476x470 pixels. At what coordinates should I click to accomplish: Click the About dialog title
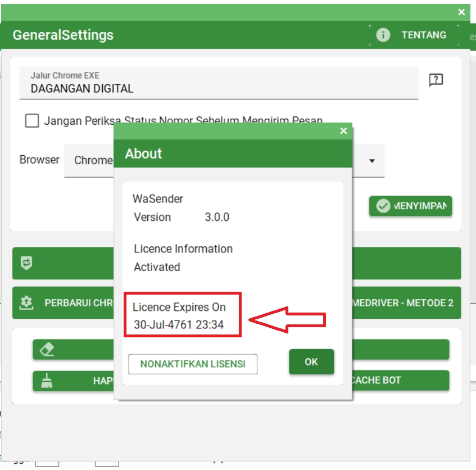point(143,153)
